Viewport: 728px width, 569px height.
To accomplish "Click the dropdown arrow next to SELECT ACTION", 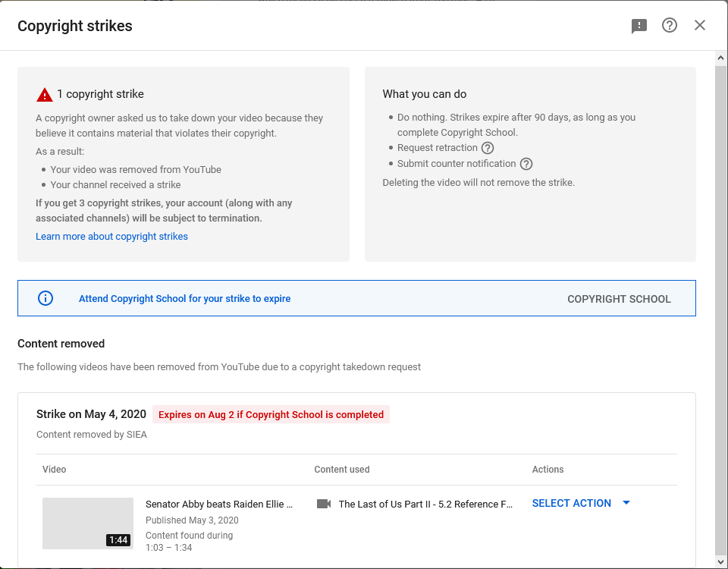I will point(626,503).
